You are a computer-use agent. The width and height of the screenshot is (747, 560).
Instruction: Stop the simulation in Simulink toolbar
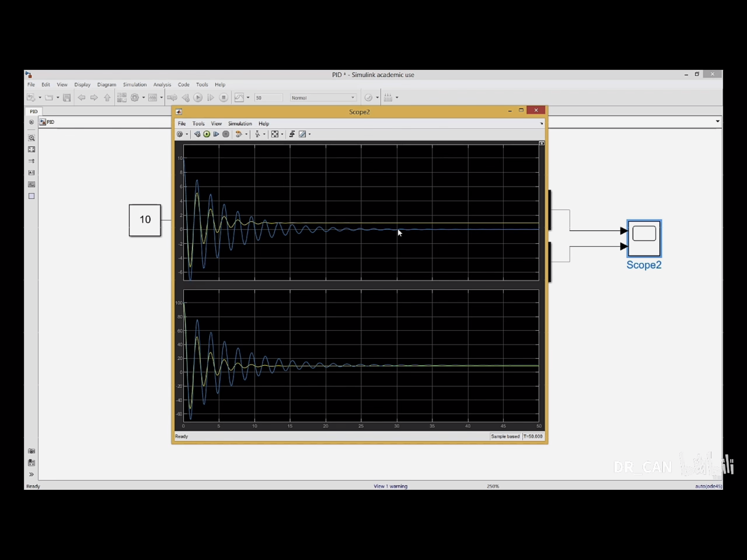coord(223,98)
